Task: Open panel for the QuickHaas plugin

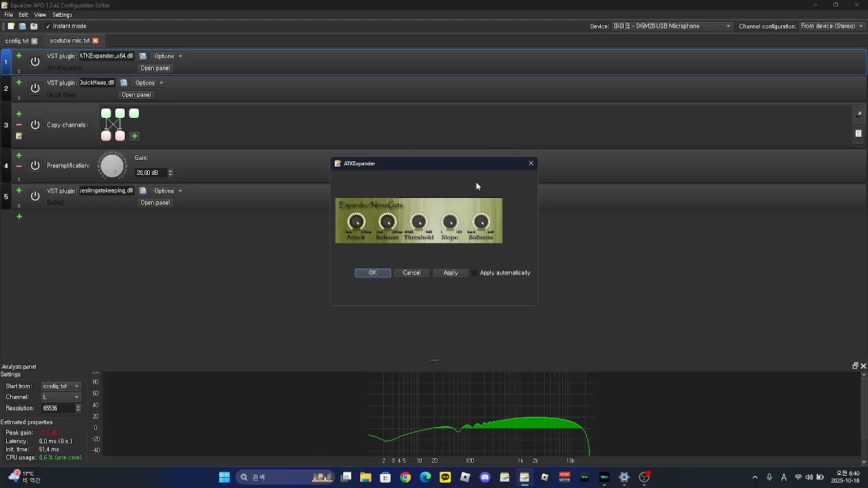Action: coord(136,95)
